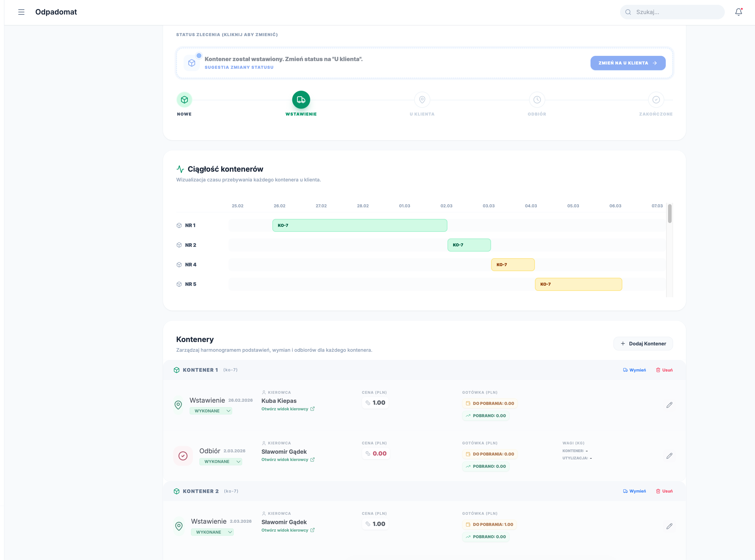Click the pin icon of Wstawienie 26.02.2026

click(178, 405)
